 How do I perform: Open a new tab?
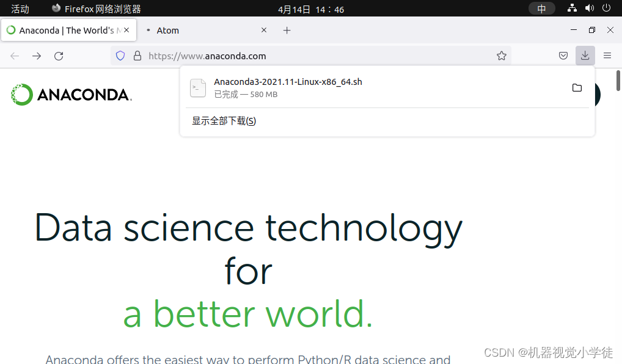[x=287, y=30]
